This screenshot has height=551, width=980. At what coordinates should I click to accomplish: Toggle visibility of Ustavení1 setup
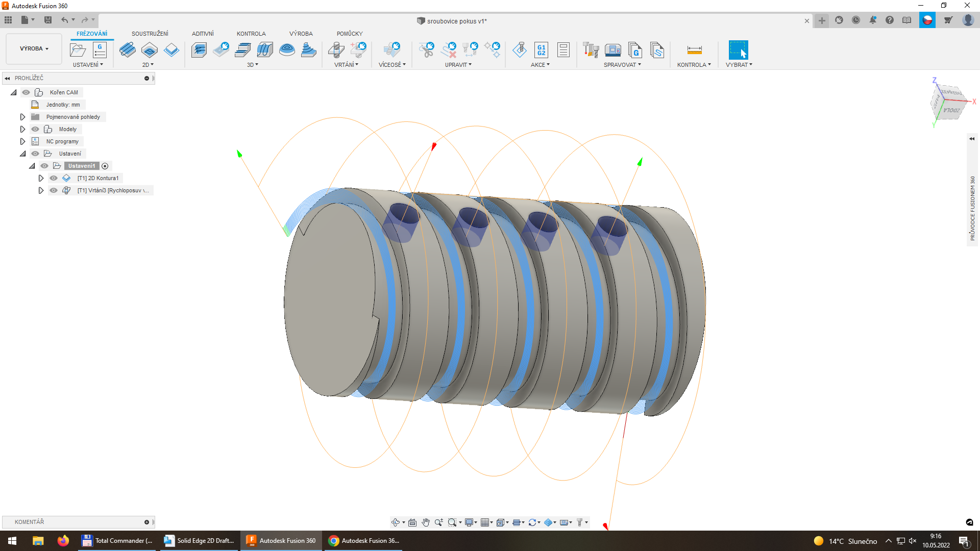click(x=44, y=166)
